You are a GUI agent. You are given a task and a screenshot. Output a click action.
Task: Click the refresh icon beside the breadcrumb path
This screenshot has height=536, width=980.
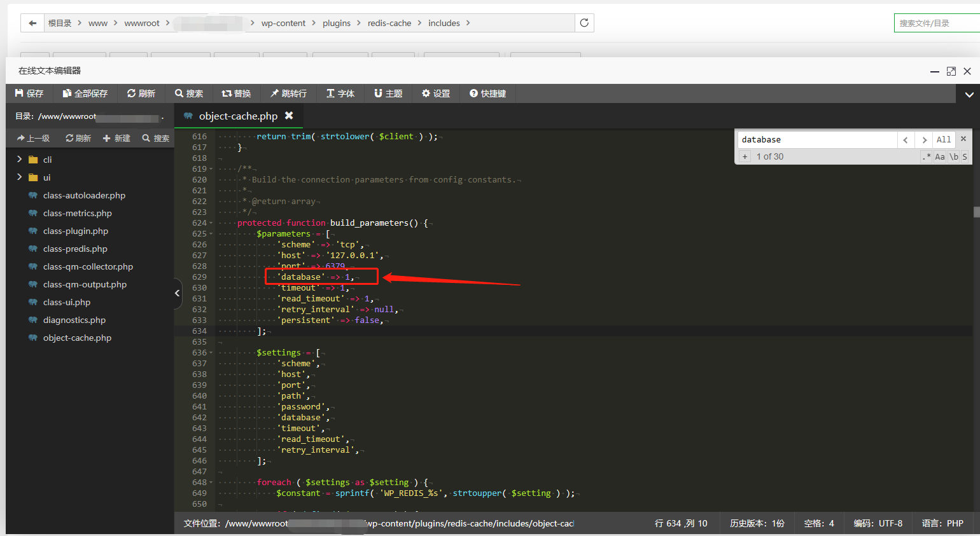[584, 22]
